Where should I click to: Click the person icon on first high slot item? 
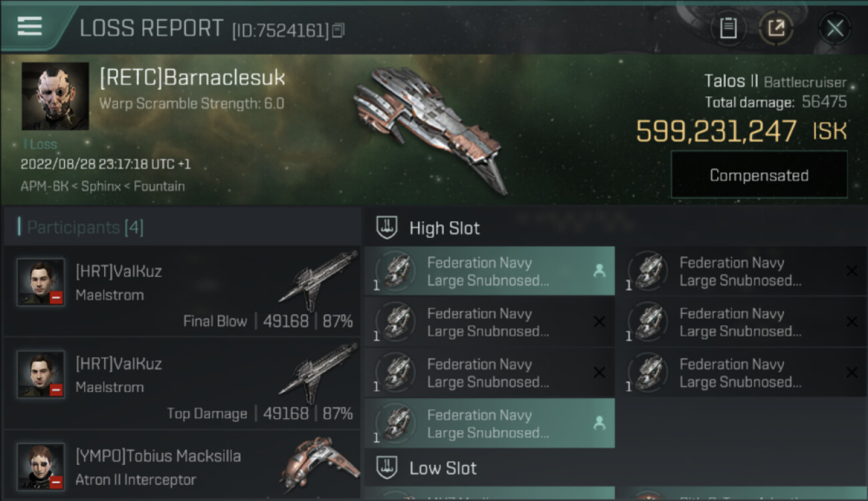[x=599, y=271]
